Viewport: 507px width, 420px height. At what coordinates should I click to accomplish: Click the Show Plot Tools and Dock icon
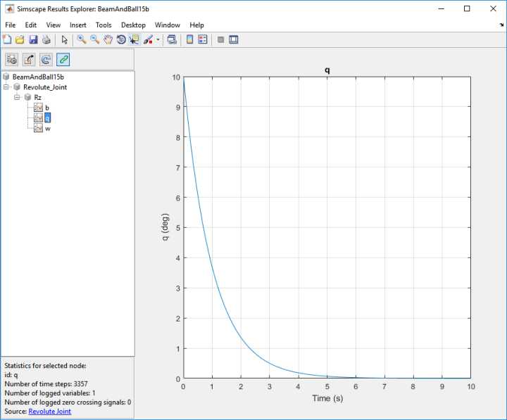point(234,39)
